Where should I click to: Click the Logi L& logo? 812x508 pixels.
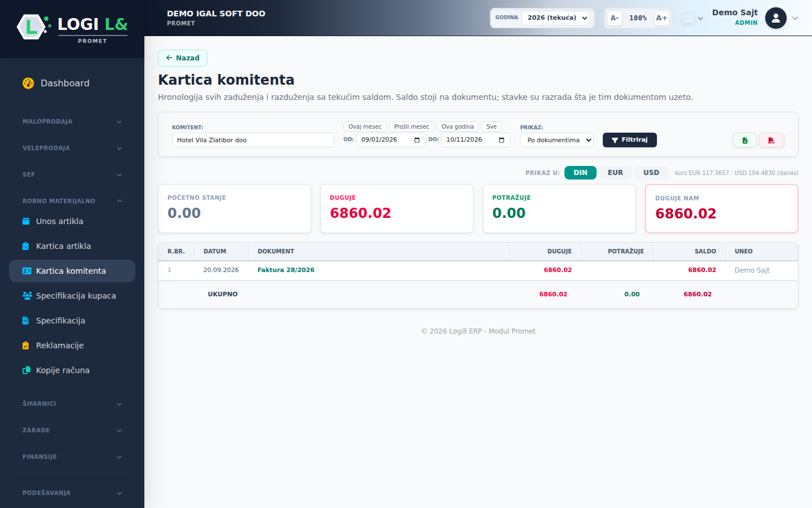click(72, 28)
